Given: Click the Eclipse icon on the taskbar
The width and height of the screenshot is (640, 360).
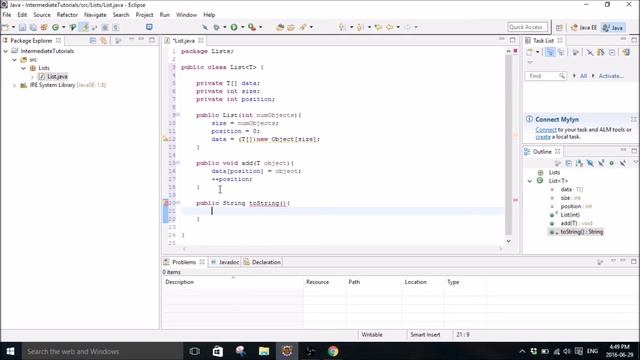Looking at the screenshot, I should coord(287,351).
